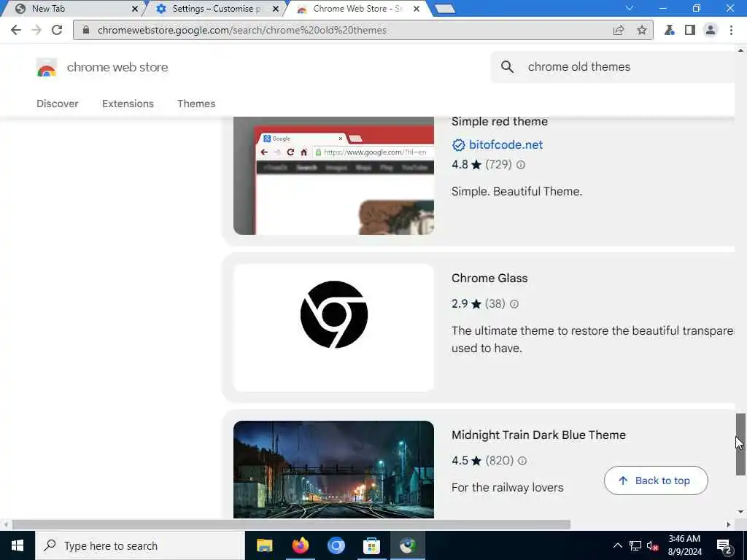Image resolution: width=747 pixels, height=560 pixels.
Task: Open the notification center icon
Action: tap(724, 545)
